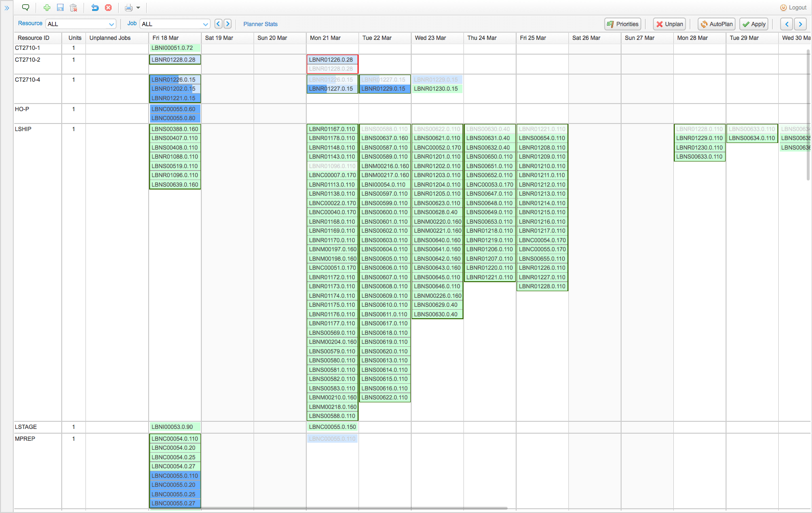Select job LBNC00052.0.170 on Wed 23 Mar

[437, 148]
